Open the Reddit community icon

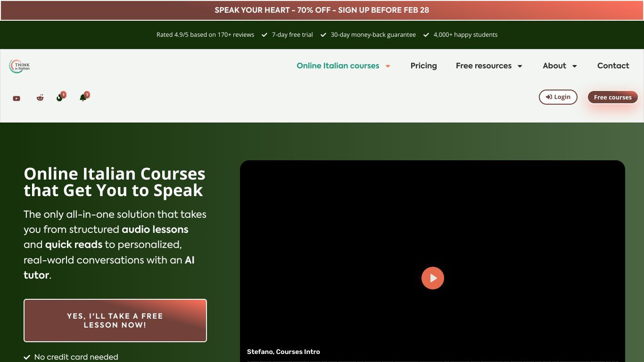(40, 98)
